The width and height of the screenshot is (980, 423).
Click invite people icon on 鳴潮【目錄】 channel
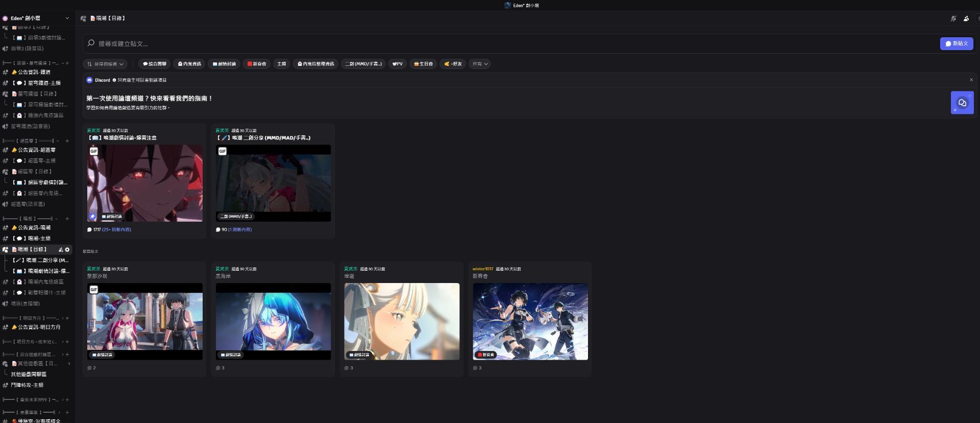pos(61,250)
